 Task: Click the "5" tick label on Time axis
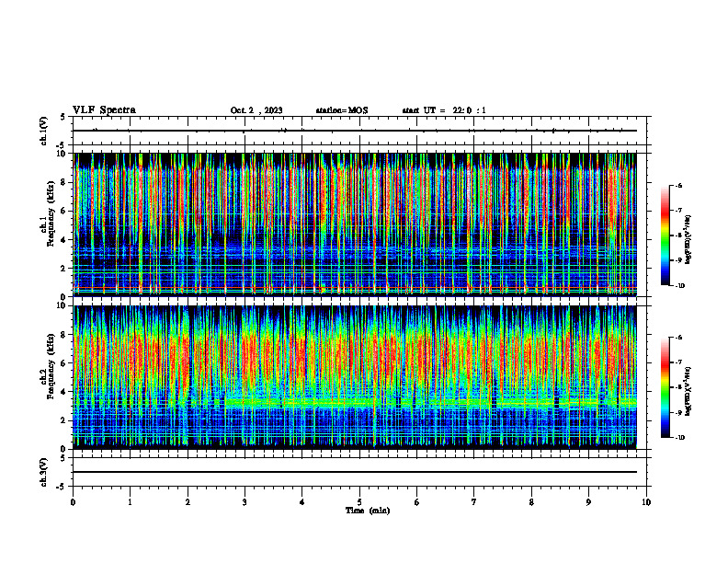click(359, 502)
